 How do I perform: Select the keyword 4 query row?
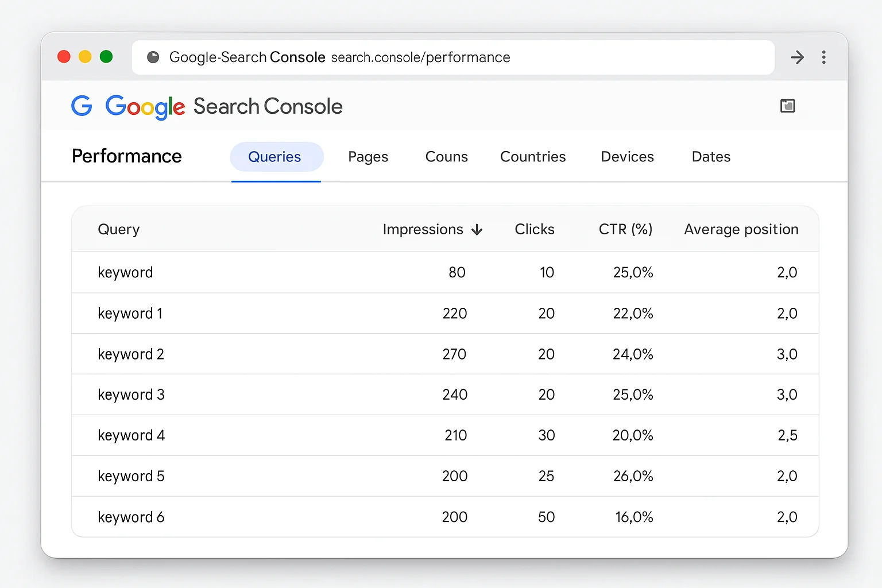click(x=131, y=435)
